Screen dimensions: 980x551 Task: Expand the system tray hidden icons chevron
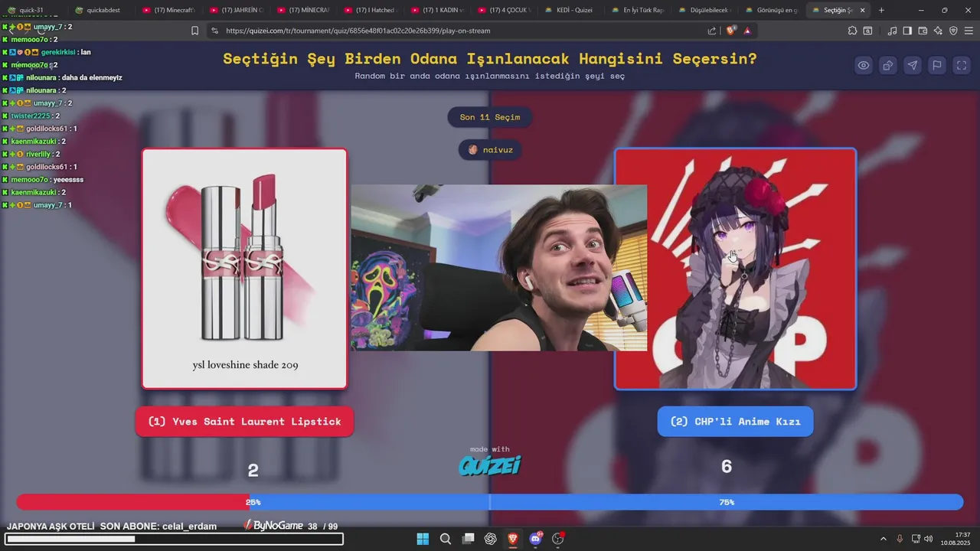pyautogui.click(x=884, y=539)
